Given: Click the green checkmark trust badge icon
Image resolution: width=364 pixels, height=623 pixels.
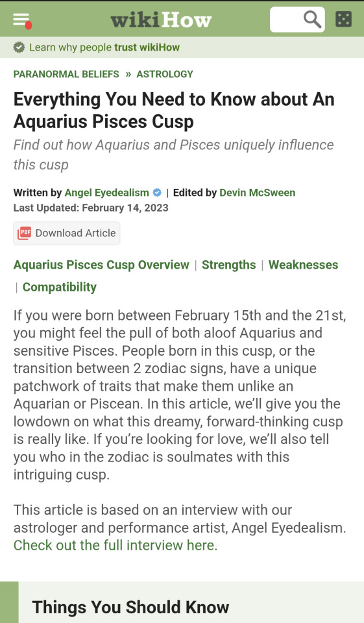Looking at the screenshot, I should pos(19,47).
